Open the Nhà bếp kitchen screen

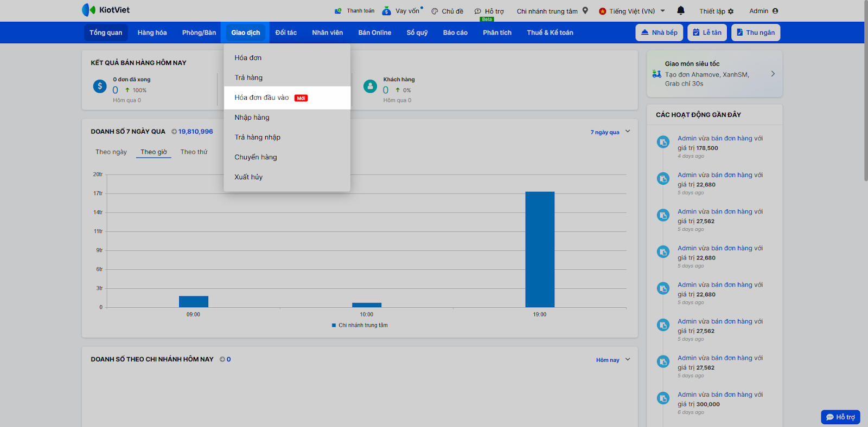click(659, 33)
